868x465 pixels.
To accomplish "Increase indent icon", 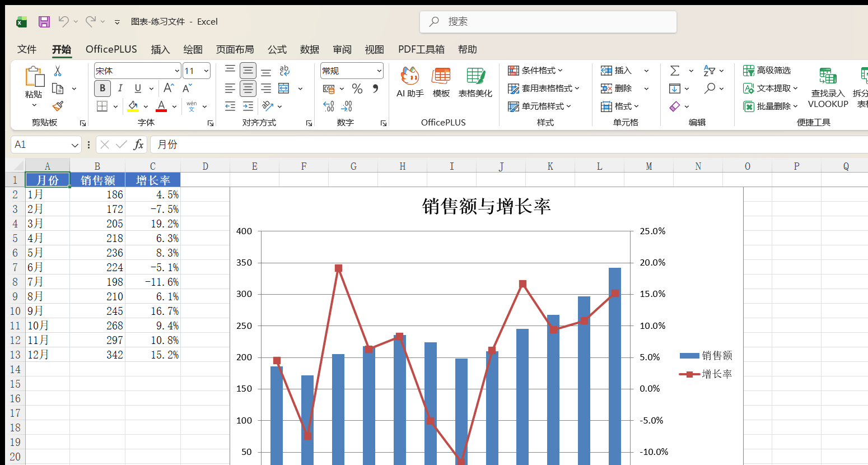I will (x=248, y=106).
